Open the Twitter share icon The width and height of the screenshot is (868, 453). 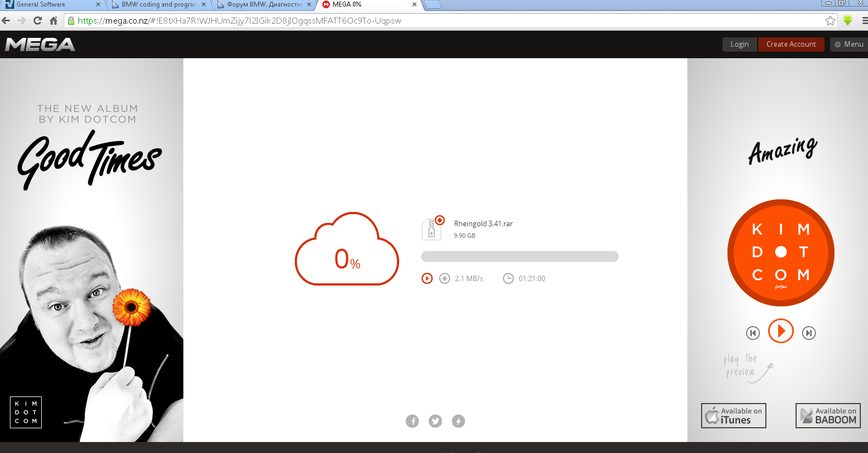(x=435, y=421)
